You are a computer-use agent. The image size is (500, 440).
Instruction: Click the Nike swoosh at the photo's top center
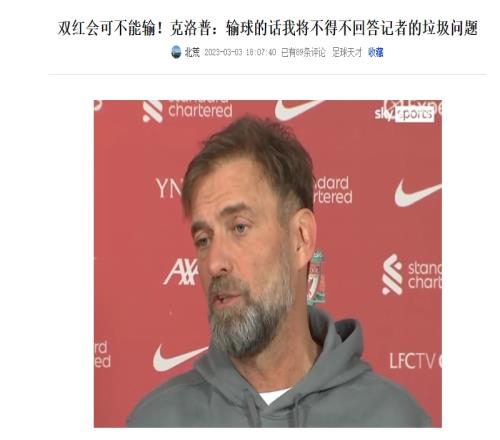click(x=297, y=109)
